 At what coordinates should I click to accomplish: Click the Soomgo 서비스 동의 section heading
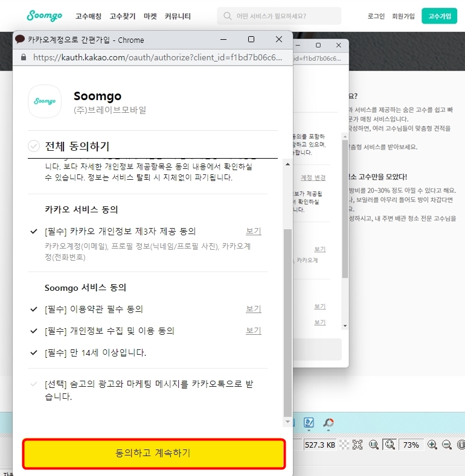[85, 288]
